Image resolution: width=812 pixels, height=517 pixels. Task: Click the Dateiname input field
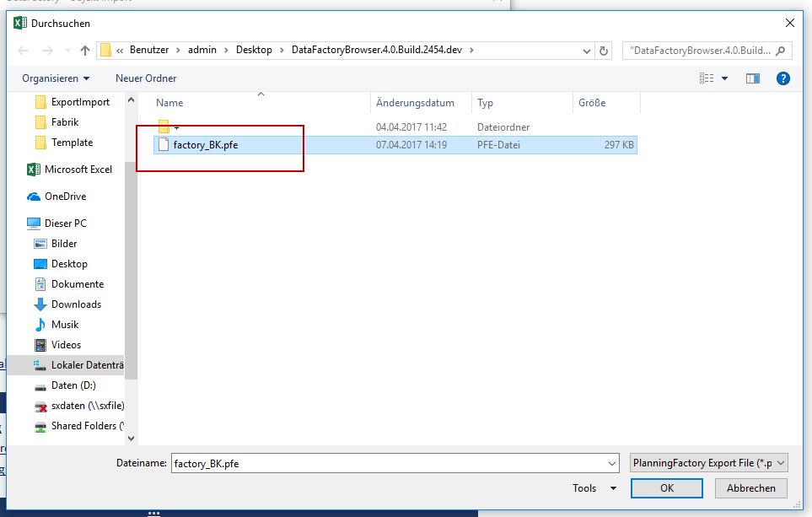point(388,463)
